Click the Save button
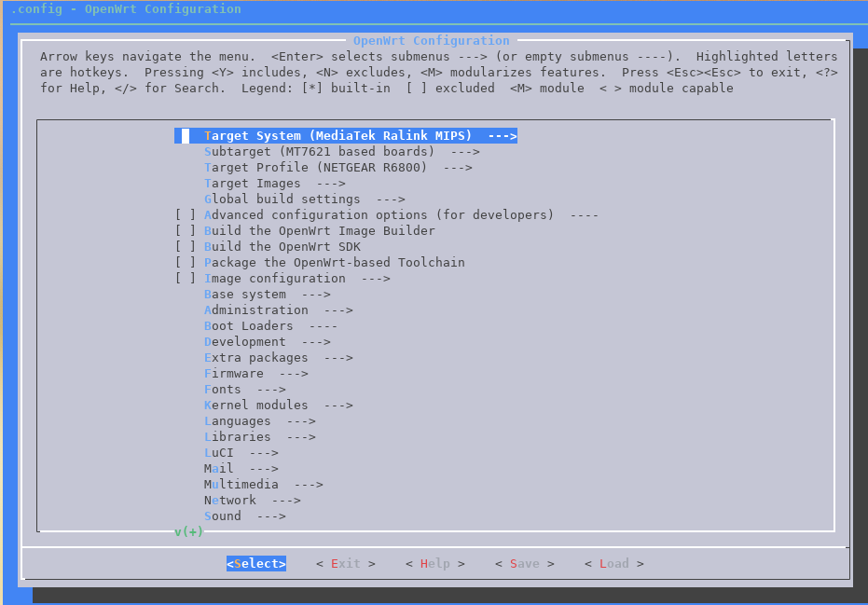 click(524, 564)
